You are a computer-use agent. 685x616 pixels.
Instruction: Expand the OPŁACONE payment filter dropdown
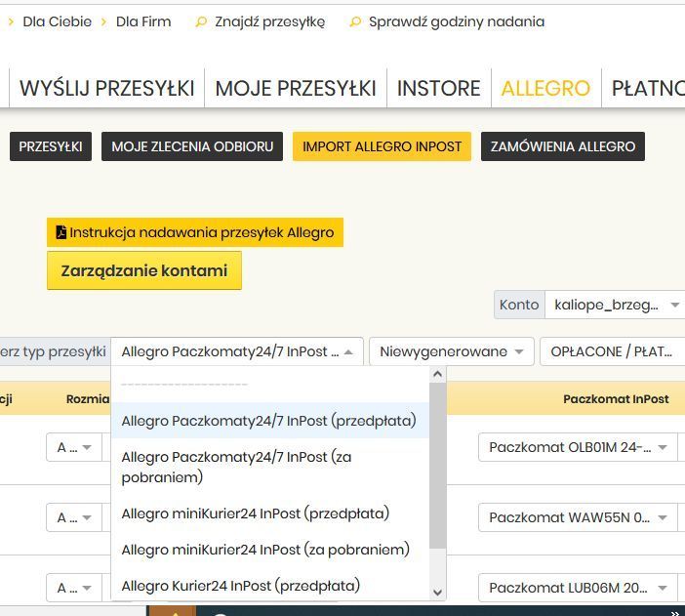coord(612,351)
